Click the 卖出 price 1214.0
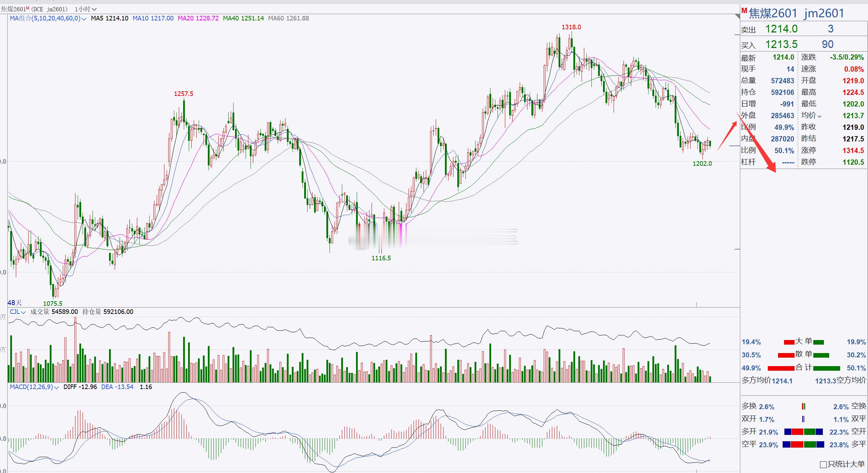The width and height of the screenshot is (868, 473). coord(781,29)
